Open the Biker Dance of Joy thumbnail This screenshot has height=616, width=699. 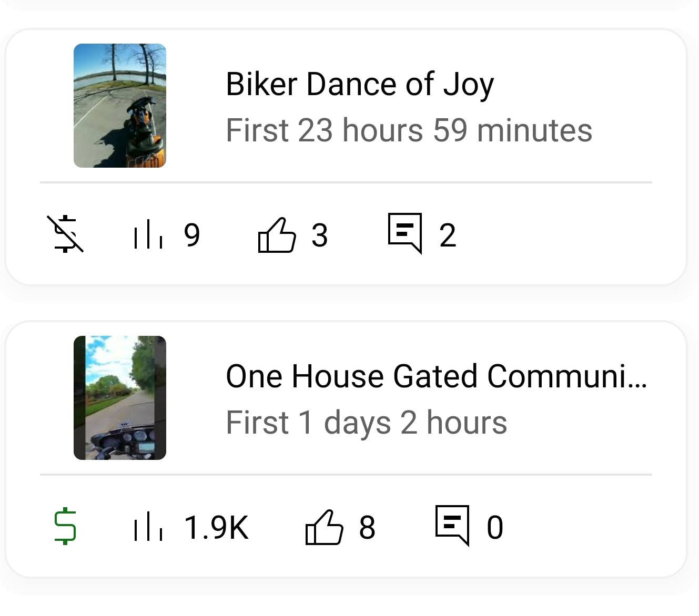120,106
